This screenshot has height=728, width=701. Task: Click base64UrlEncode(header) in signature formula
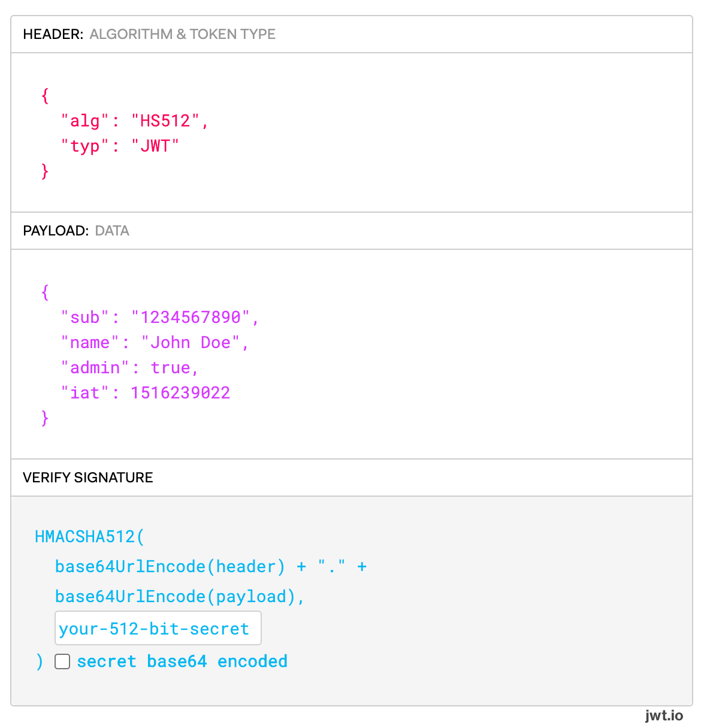pos(170,566)
